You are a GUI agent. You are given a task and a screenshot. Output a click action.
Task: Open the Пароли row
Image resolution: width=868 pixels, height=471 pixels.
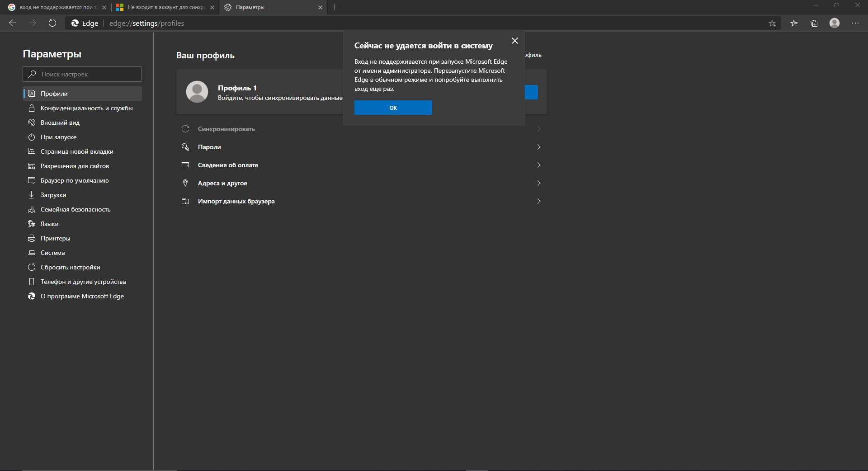point(362,147)
